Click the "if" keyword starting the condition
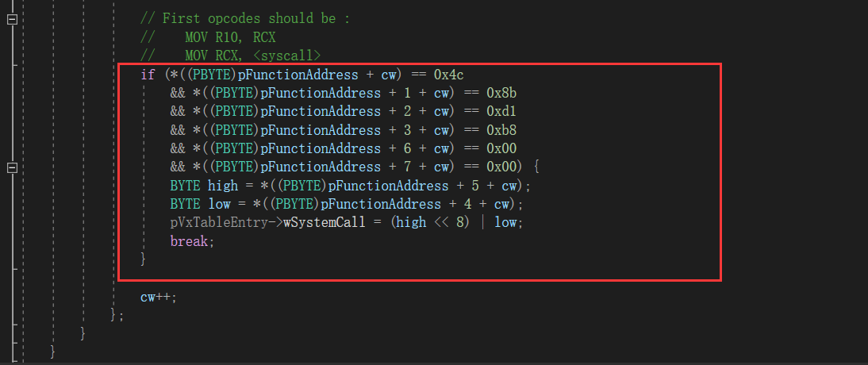This screenshot has width=868, height=365. click(148, 75)
